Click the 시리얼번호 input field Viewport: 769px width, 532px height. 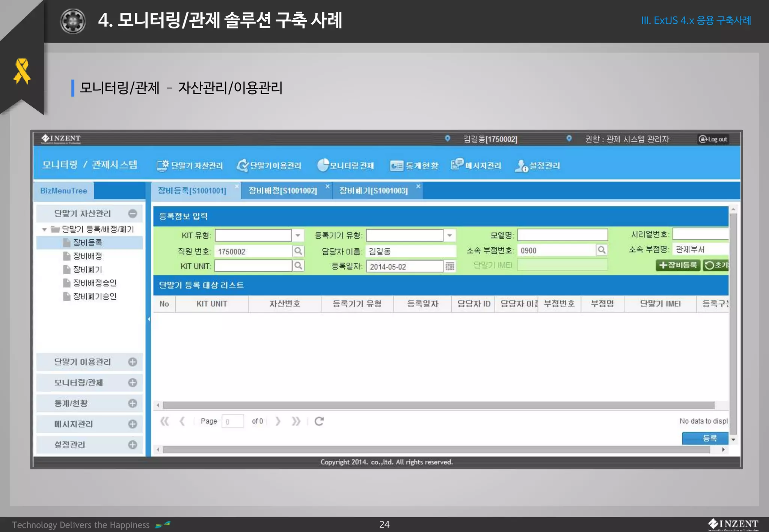[701, 234]
